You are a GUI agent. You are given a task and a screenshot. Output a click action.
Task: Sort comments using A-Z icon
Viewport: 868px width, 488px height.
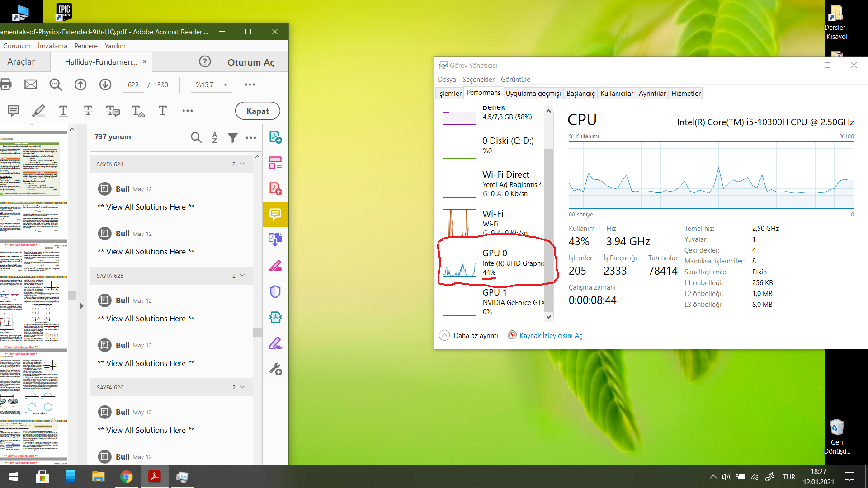(x=215, y=137)
